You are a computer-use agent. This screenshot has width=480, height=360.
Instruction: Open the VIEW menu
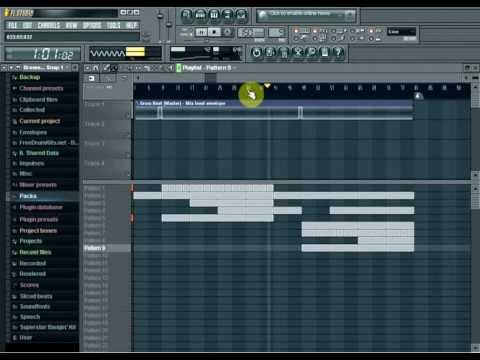[x=71, y=25]
